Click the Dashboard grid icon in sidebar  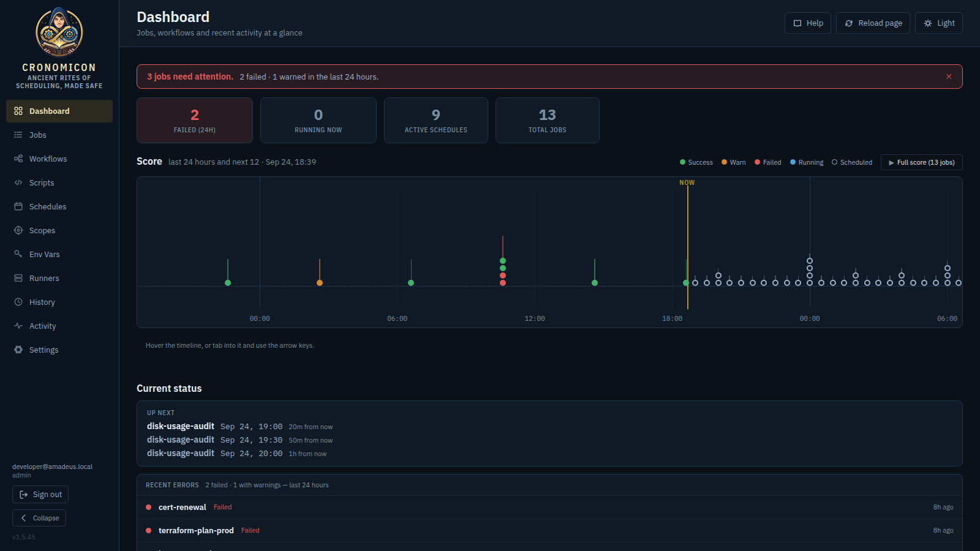coord(18,111)
